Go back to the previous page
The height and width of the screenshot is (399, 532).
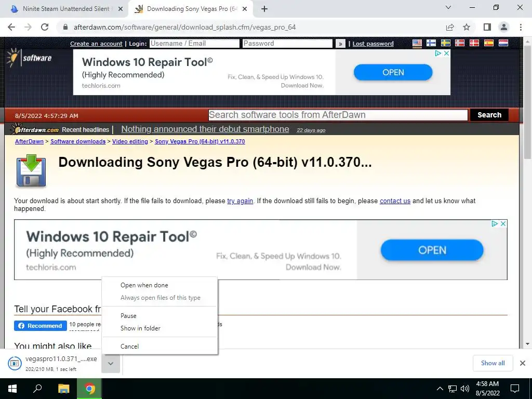coord(11,27)
